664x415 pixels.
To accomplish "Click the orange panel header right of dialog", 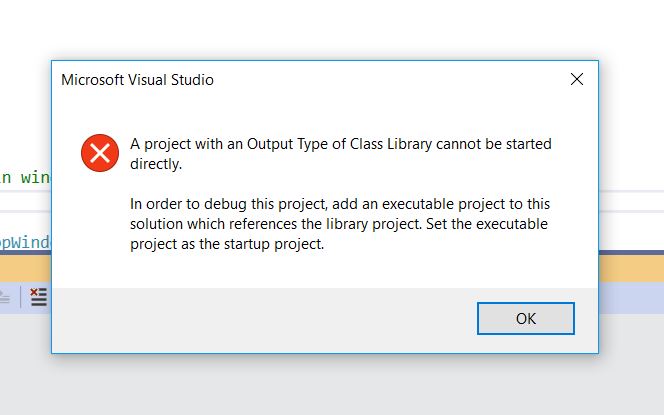I will pos(631,268).
